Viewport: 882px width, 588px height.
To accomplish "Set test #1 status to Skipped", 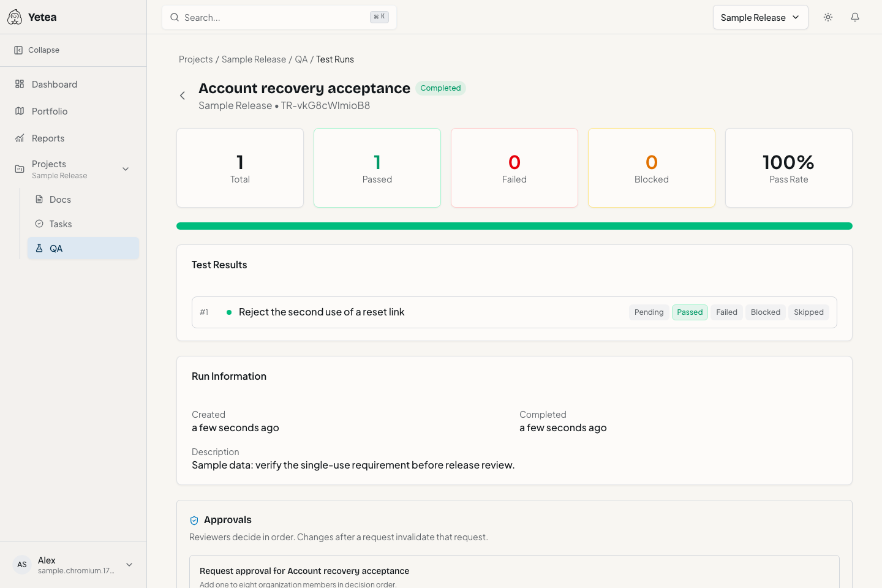I will click(x=809, y=312).
